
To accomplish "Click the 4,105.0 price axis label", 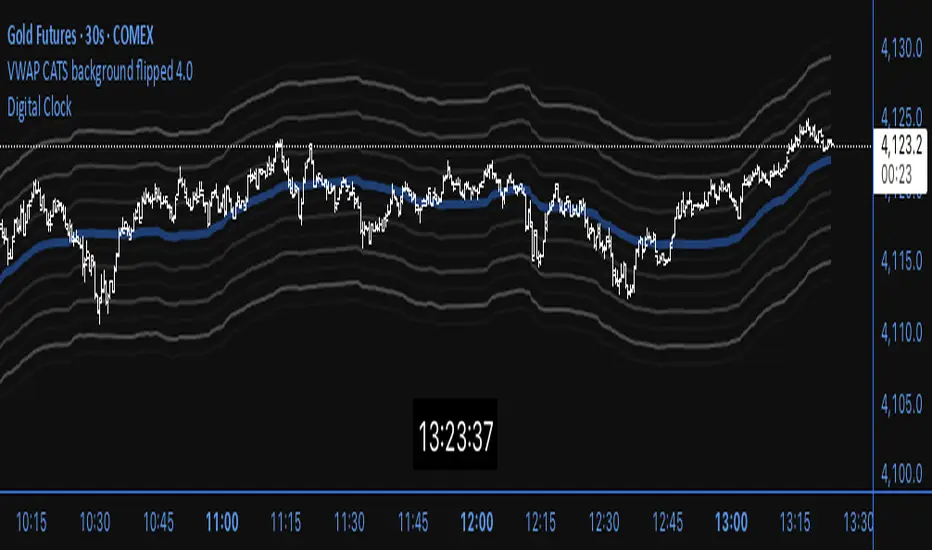I will (x=902, y=404).
